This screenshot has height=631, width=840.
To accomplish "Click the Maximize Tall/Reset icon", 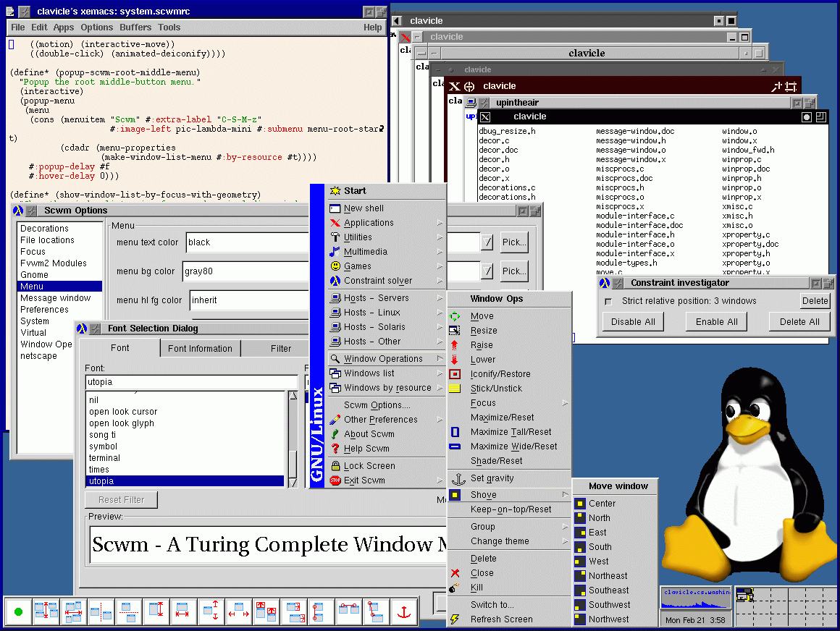I will pos(455,432).
